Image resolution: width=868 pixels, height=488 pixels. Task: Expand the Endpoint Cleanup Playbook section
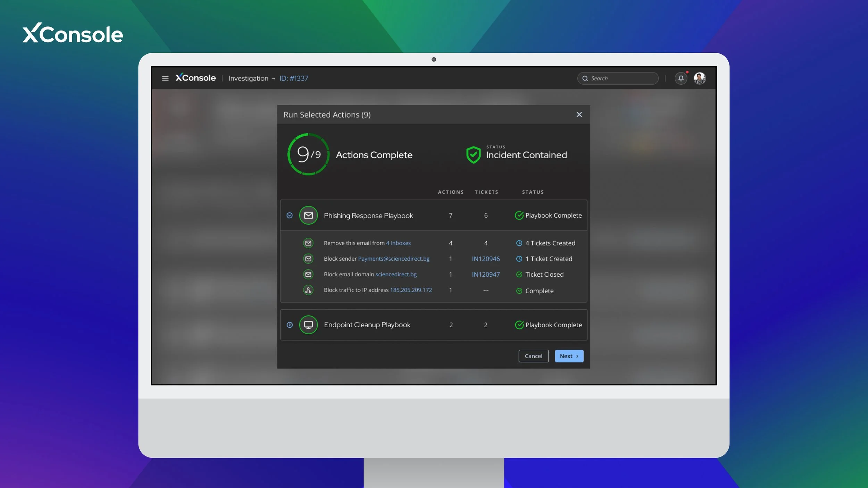[x=290, y=325]
